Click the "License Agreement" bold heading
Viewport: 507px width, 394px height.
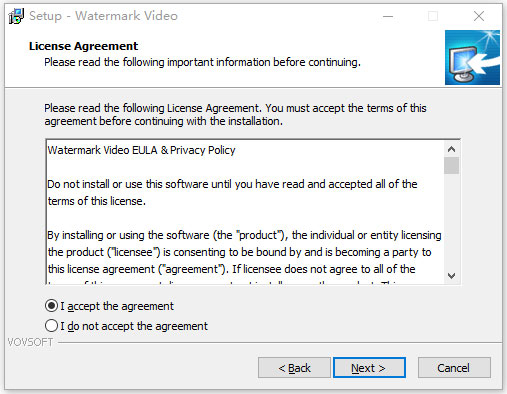tap(83, 46)
